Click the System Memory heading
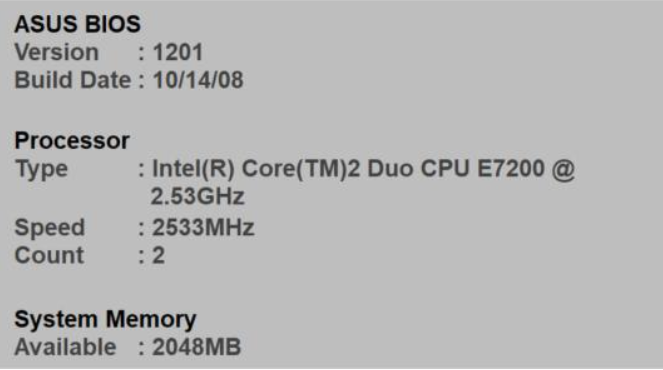663x370 pixels. point(105,320)
